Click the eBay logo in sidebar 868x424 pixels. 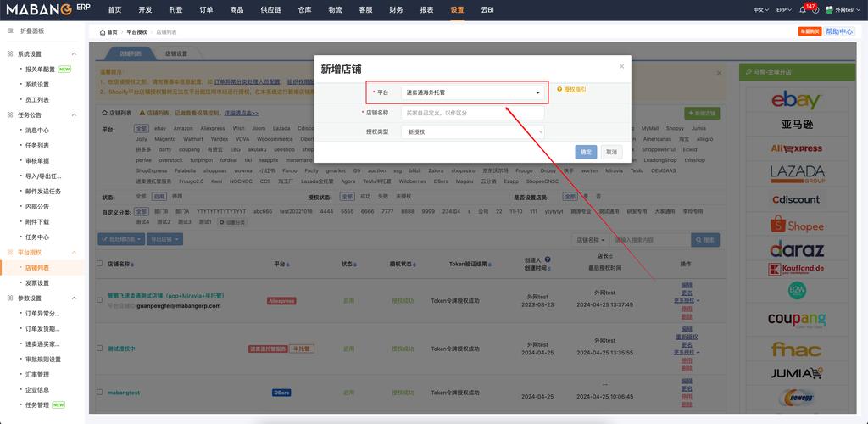(x=796, y=100)
